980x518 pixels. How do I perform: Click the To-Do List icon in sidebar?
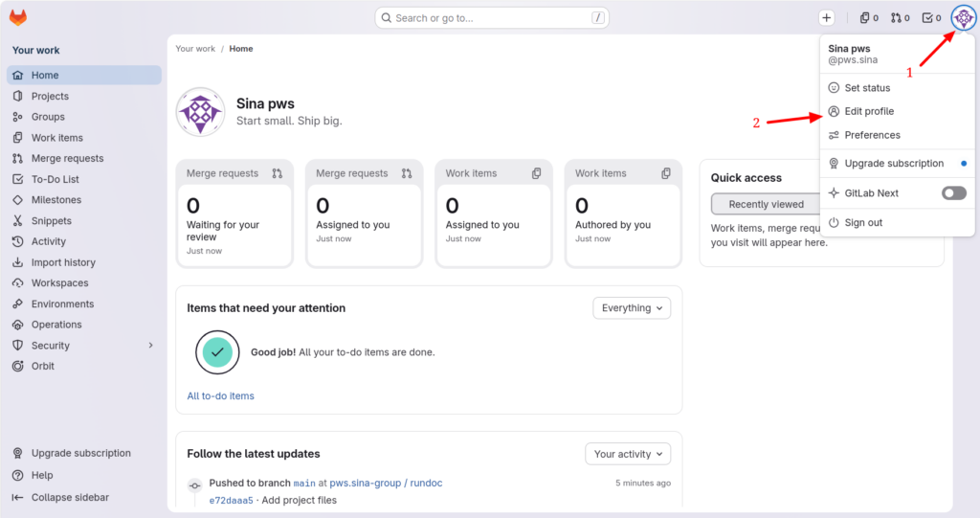(18, 179)
